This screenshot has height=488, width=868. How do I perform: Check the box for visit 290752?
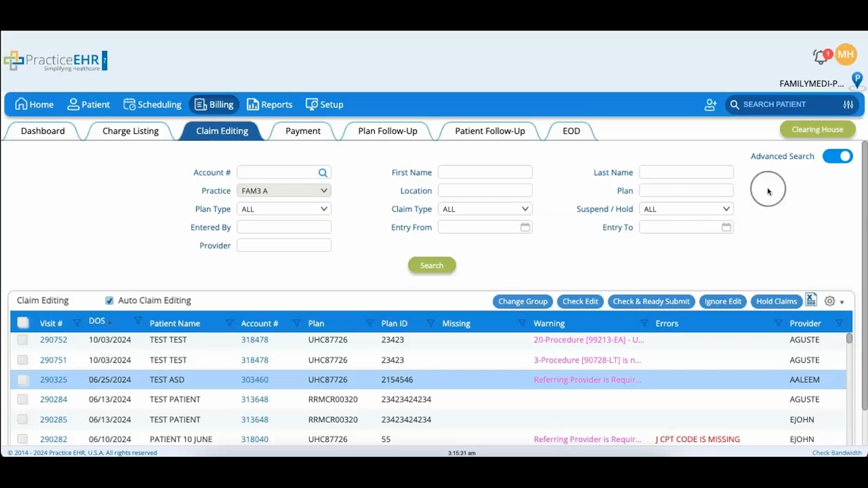tap(22, 340)
